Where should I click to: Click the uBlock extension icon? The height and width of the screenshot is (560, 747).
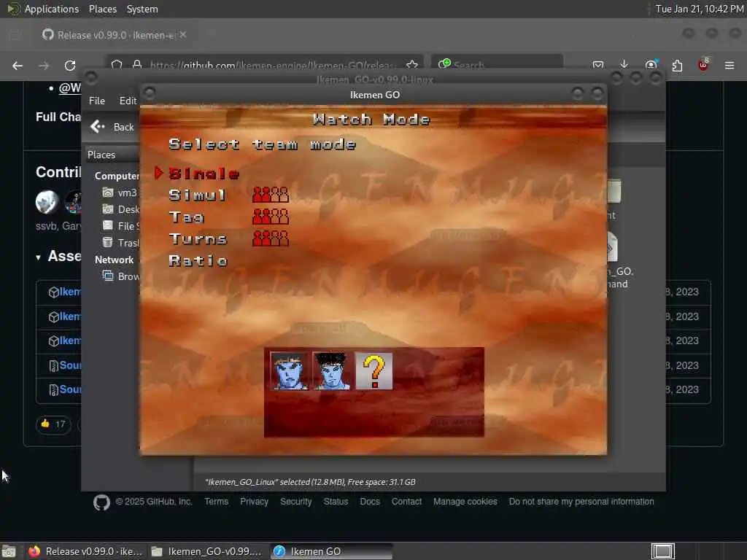tap(703, 65)
